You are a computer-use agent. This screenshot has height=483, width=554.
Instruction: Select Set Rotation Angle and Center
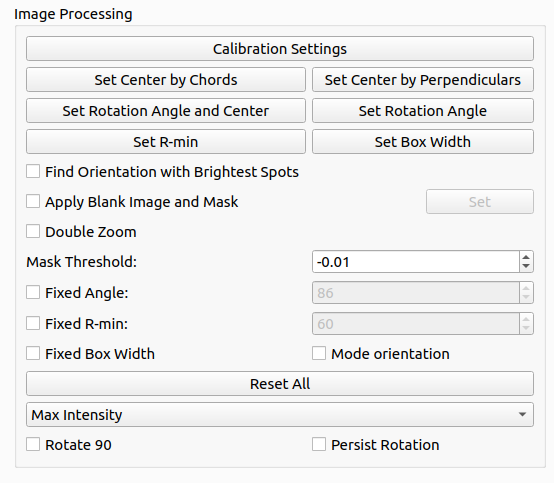(166, 111)
